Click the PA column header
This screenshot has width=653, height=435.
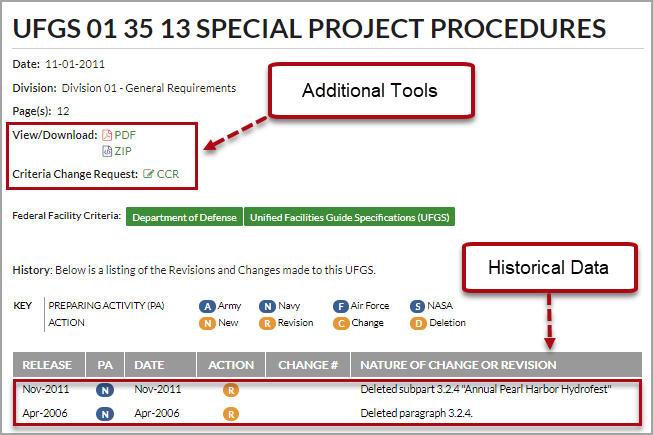click(105, 365)
